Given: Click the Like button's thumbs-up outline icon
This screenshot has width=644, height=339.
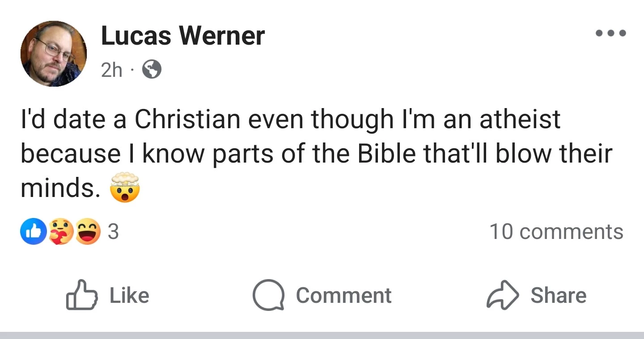Looking at the screenshot, I should coord(82,295).
